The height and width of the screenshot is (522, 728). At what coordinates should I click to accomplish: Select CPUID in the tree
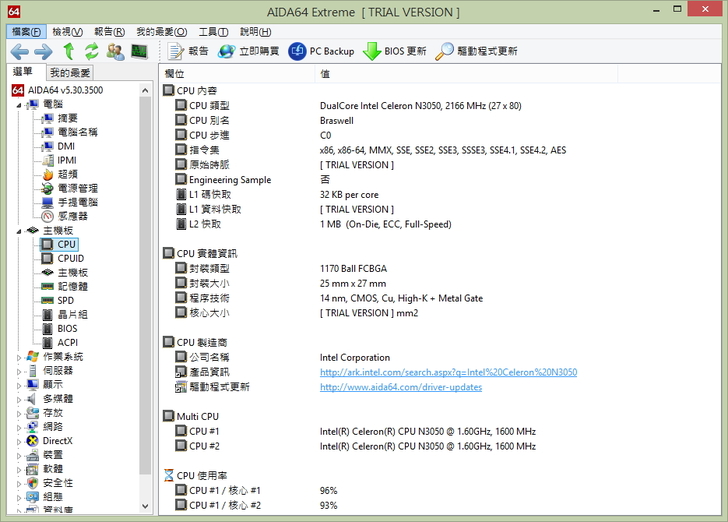70,258
